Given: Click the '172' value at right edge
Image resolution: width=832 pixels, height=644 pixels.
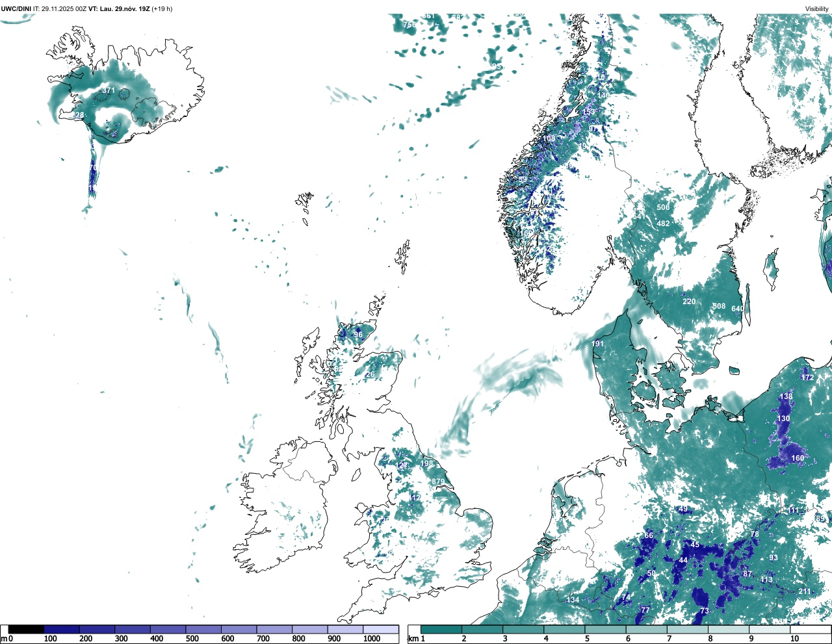Looking at the screenshot, I should pyautogui.click(x=807, y=378).
